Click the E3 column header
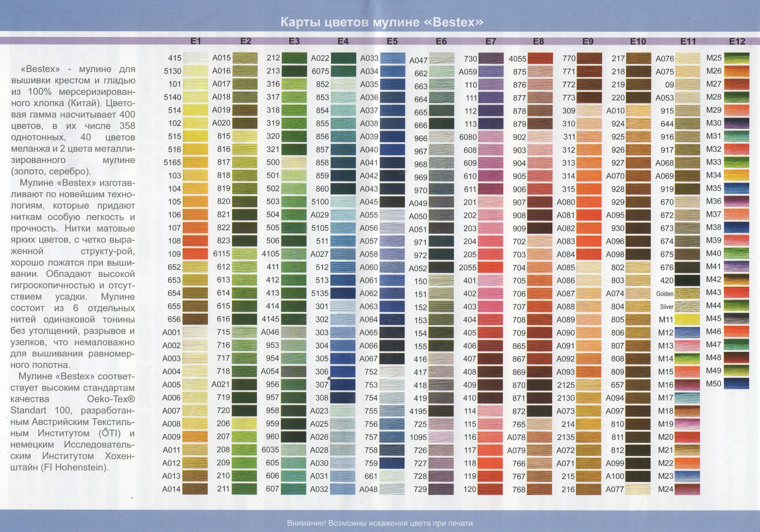Image resolution: width=760 pixels, height=532 pixels. pos(294,41)
